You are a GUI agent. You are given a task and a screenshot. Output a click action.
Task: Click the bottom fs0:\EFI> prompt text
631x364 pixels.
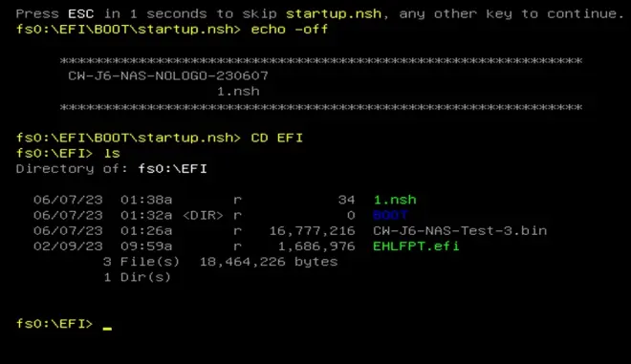coord(54,323)
